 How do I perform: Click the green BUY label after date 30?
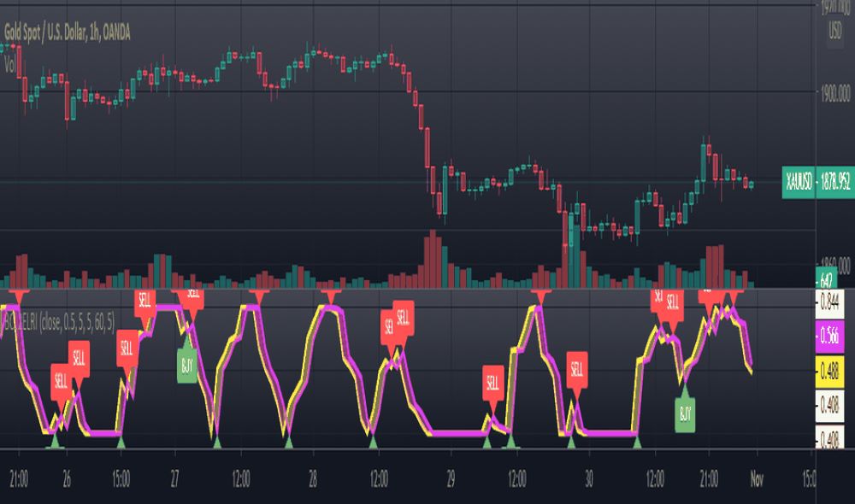tap(684, 413)
